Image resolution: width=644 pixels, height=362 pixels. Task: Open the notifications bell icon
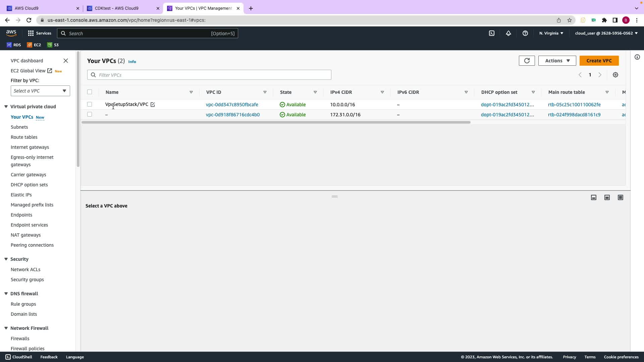pyautogui.click(x=508, y=33)
